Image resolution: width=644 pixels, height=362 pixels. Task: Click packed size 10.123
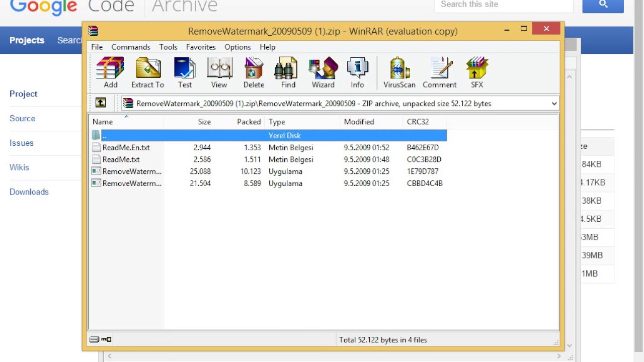point(250,171)
